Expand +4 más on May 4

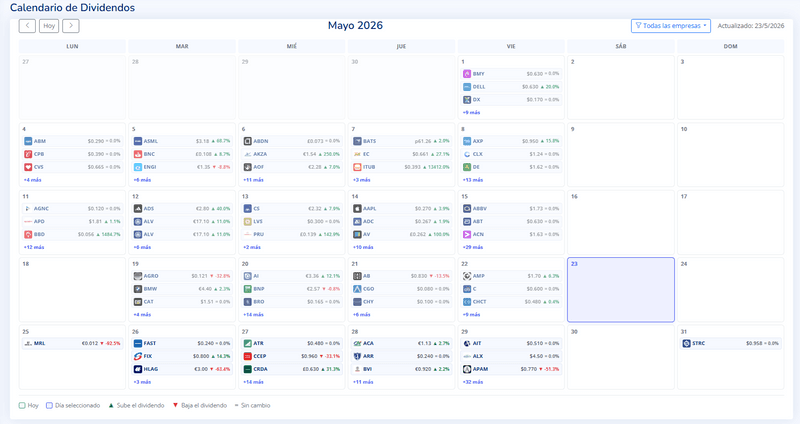click(x=33, y=180)
